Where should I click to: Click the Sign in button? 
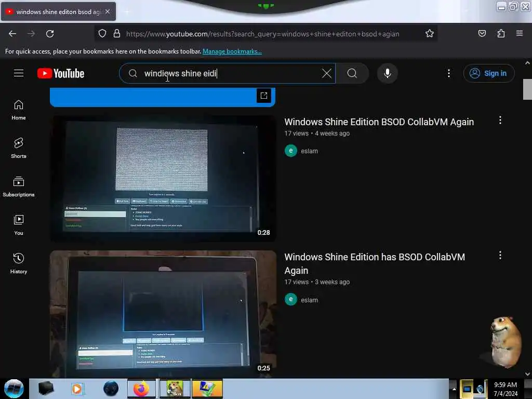coord(489,73)
